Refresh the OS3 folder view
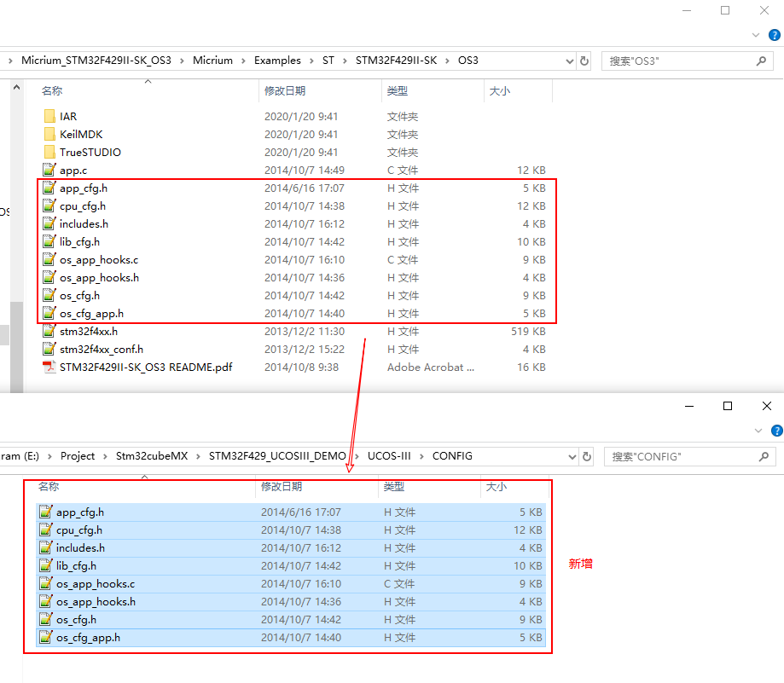This screenshot has height=683, width=784. coord(584,61)
